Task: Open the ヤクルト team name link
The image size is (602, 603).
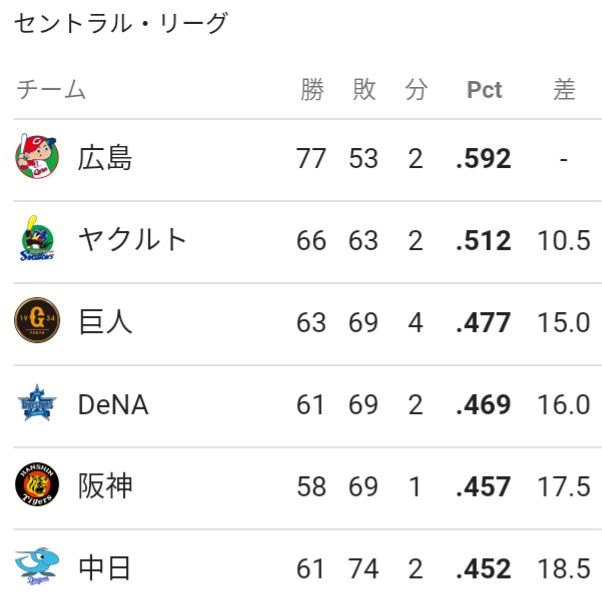Action: pos(132,240)
